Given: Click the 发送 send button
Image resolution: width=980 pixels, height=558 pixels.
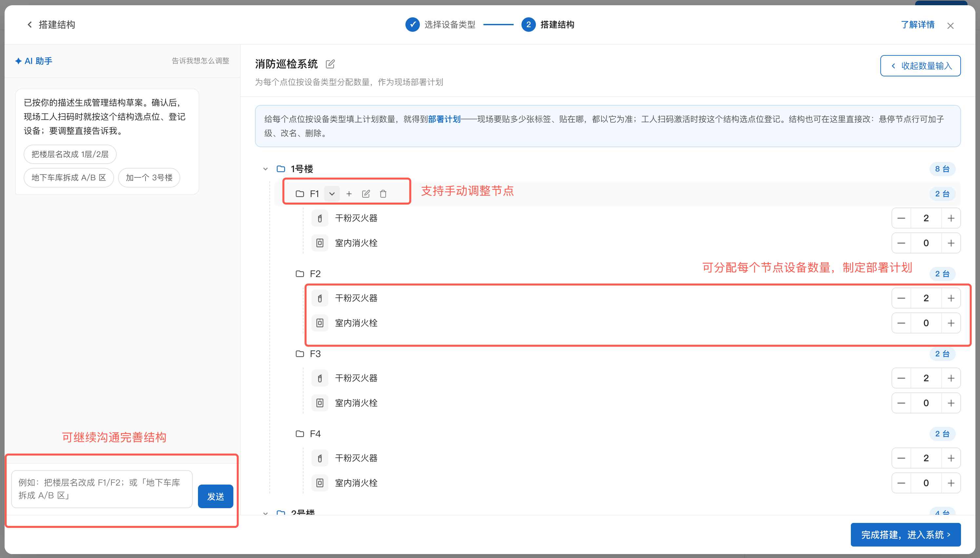Looking at the screenshot, I should click(x=215, y=497).
